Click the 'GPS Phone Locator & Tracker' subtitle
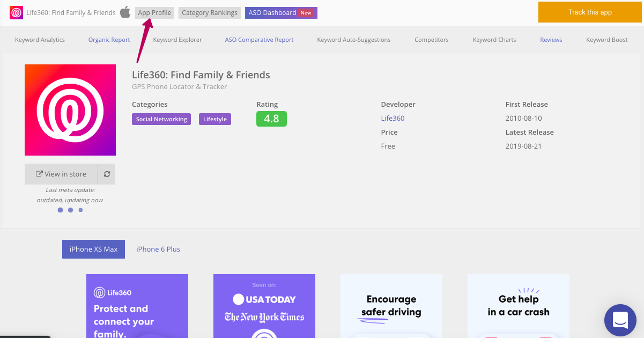This screenshot has height=338, width=644. (x=180, y=86)
